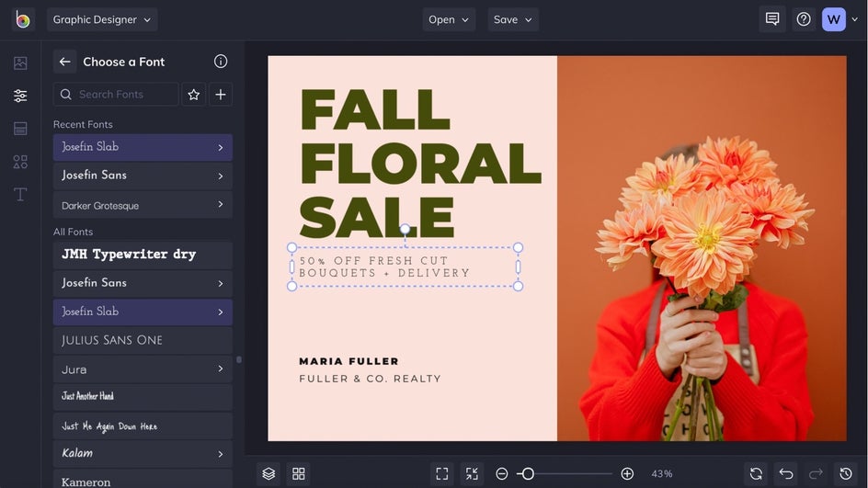Image resolution: width=868 pixels, height=488 pixels.
Task: Toggle the grid view icon in the bottom bar
Action: pos(299,473)
